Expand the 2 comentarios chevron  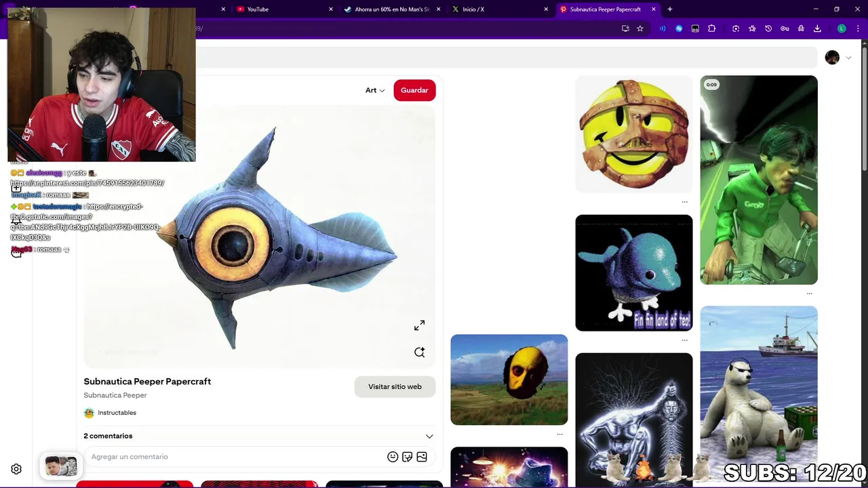click(x=429, y=436)
